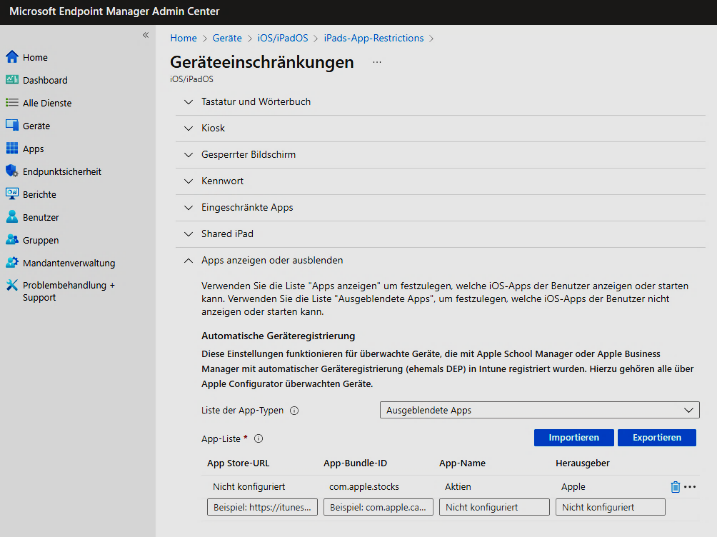
Task: Delete the com.apple.stocks row with trash icon
Action: (x=675, y=487)
